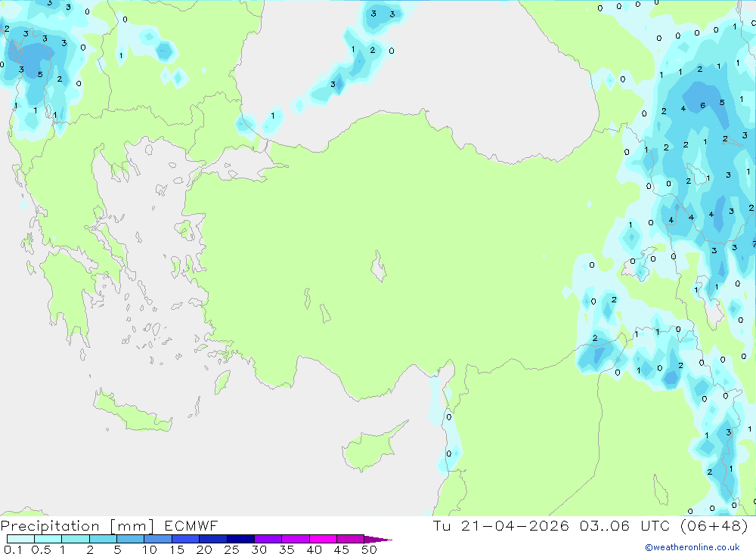Click the legend scale label '40'
Image resolution: width=756 pixels, height=554 pixels.
314,549
